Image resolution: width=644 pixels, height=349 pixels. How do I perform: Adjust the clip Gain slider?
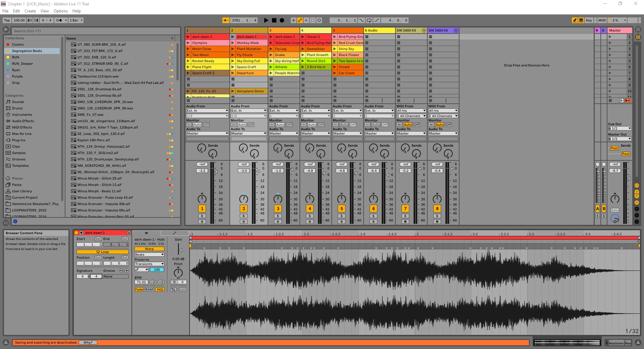(x=180, y=250)
